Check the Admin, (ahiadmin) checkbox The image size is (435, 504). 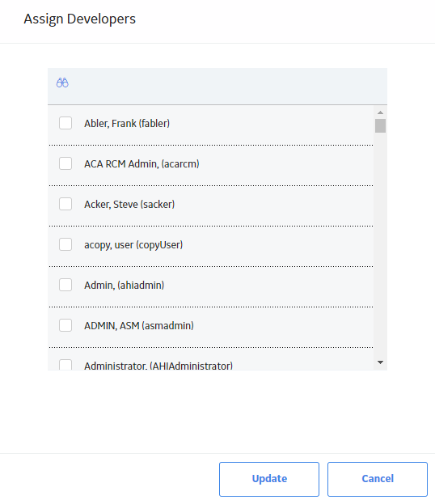[65, 285]
